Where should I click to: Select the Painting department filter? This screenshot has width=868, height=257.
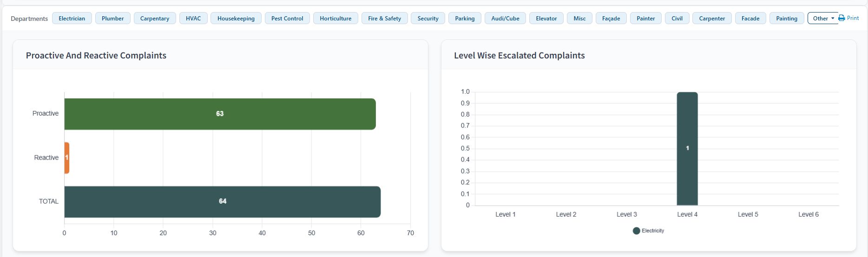pos(786,19)
